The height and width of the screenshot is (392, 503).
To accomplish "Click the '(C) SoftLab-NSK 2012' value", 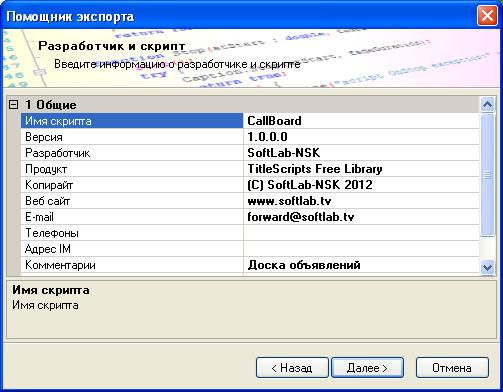I will coord(362,185).
